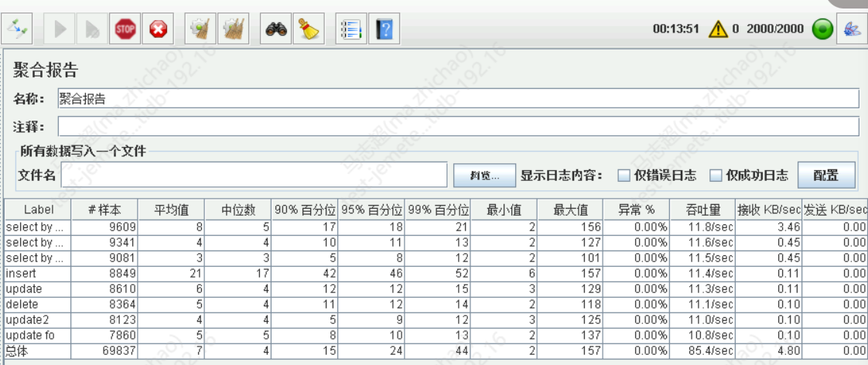Open Help with the question book icon

pyautogui.click(x=384, y=29)
